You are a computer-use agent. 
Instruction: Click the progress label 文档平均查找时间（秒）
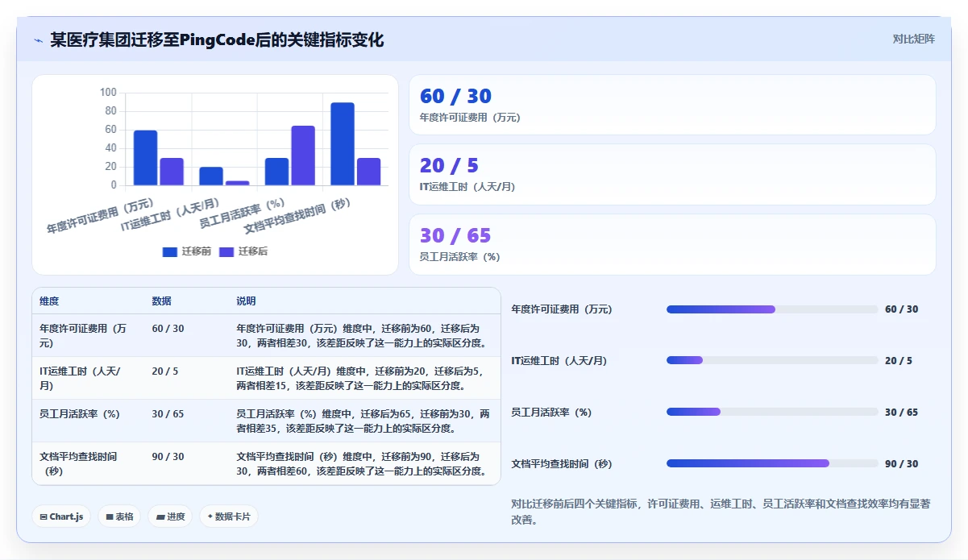coord(562,464)
